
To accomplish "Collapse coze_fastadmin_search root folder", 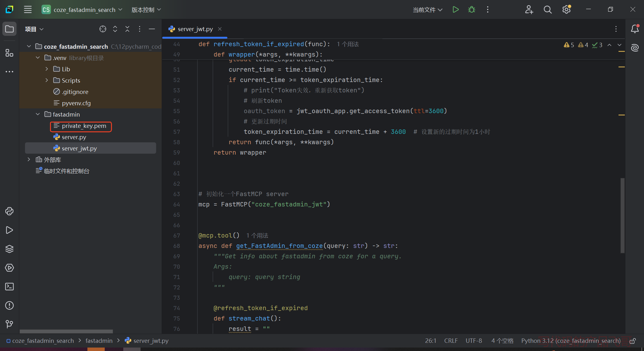I will pos(29,46).
